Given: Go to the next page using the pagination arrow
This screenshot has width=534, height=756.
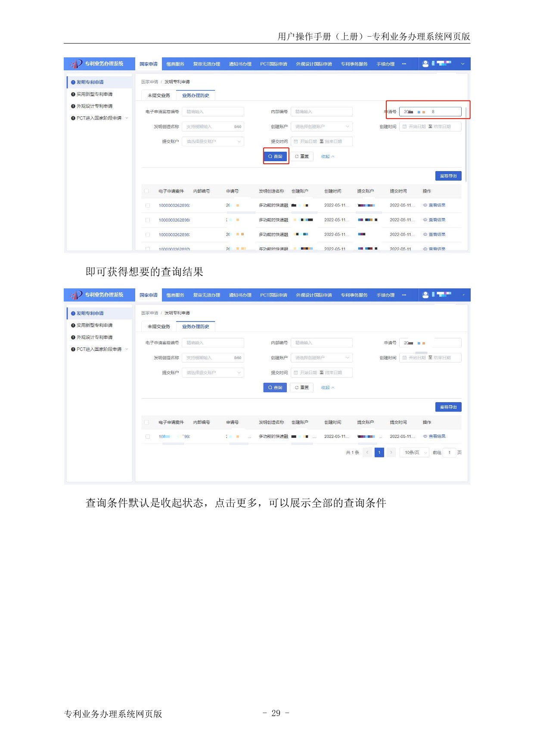Looking at the screenshot, I should click(x=391, y=453).
